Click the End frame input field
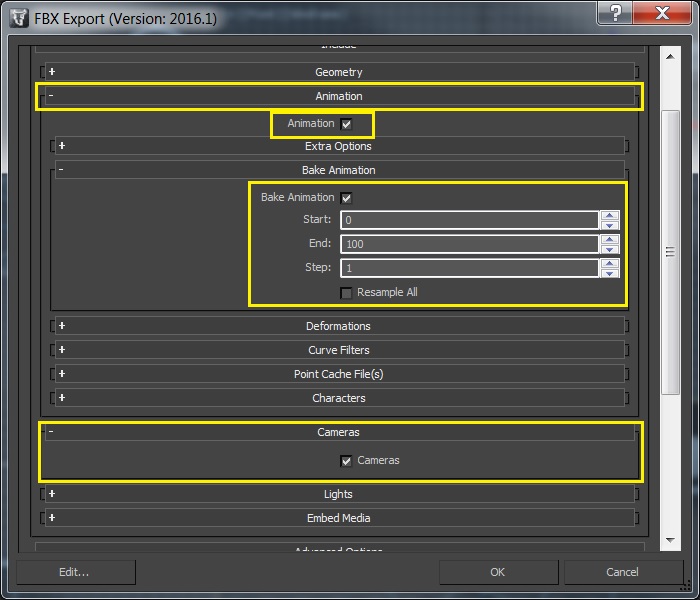The image size is (700, 600). [x=469, y=244]
